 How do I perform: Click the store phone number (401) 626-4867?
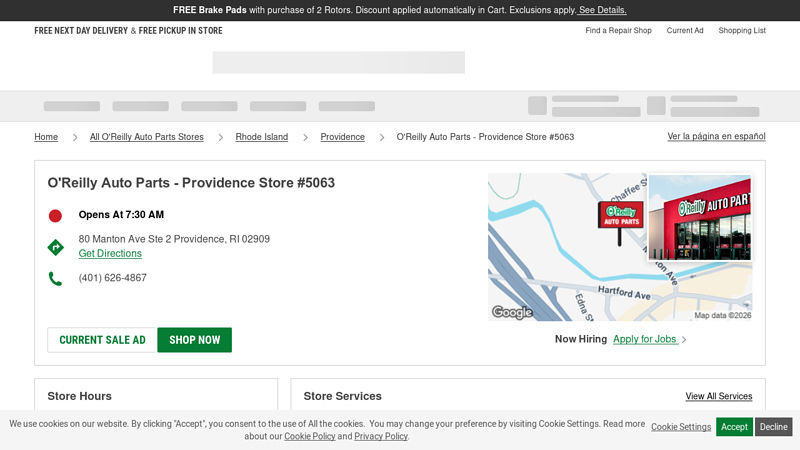tap(113, 278)
